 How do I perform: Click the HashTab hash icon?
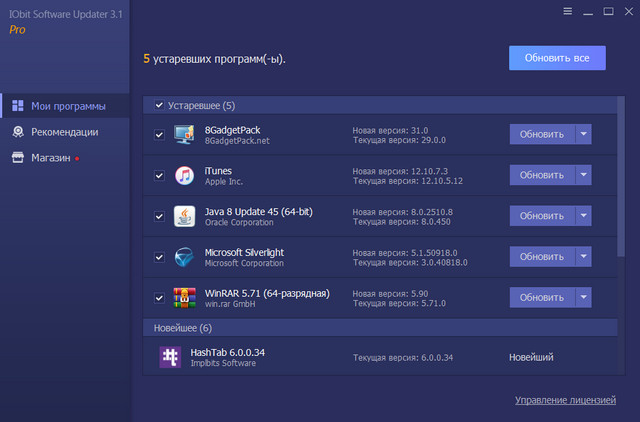pos(170,357)
